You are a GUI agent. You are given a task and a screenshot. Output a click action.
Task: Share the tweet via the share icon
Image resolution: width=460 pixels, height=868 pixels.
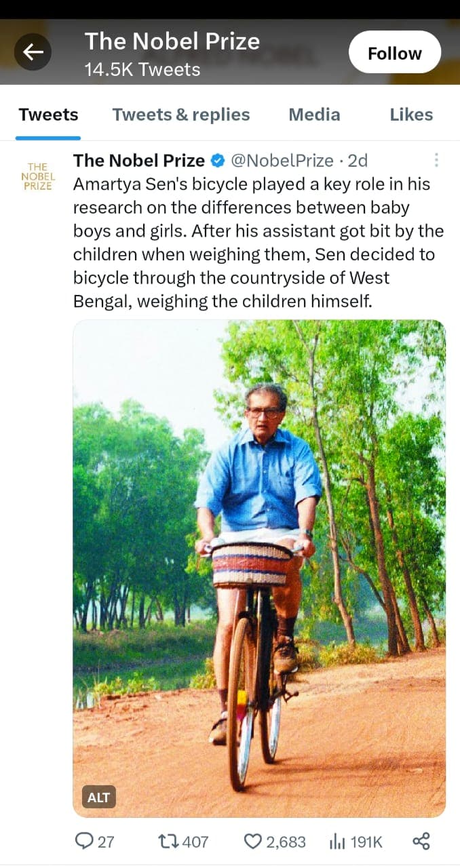(x=421, y=842)
